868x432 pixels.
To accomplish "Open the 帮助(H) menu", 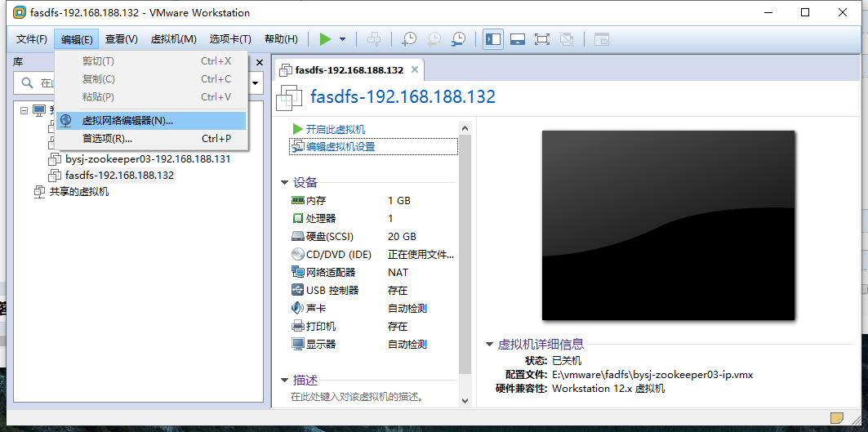I will (x=281, y=38).
